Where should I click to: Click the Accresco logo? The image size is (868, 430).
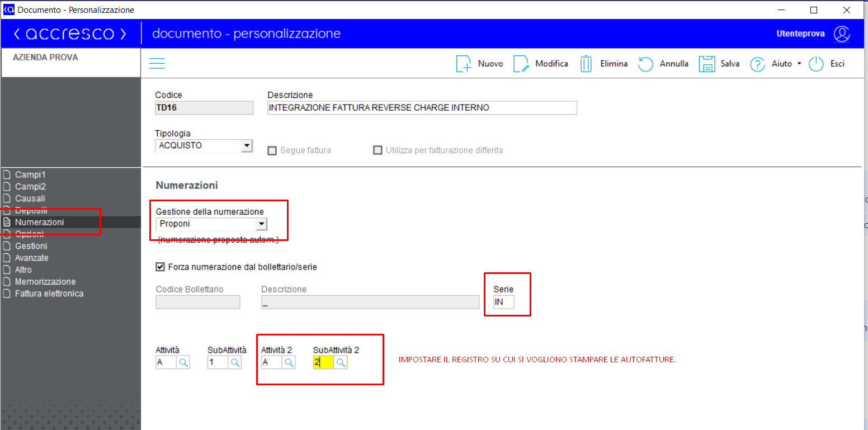[70, 34]
